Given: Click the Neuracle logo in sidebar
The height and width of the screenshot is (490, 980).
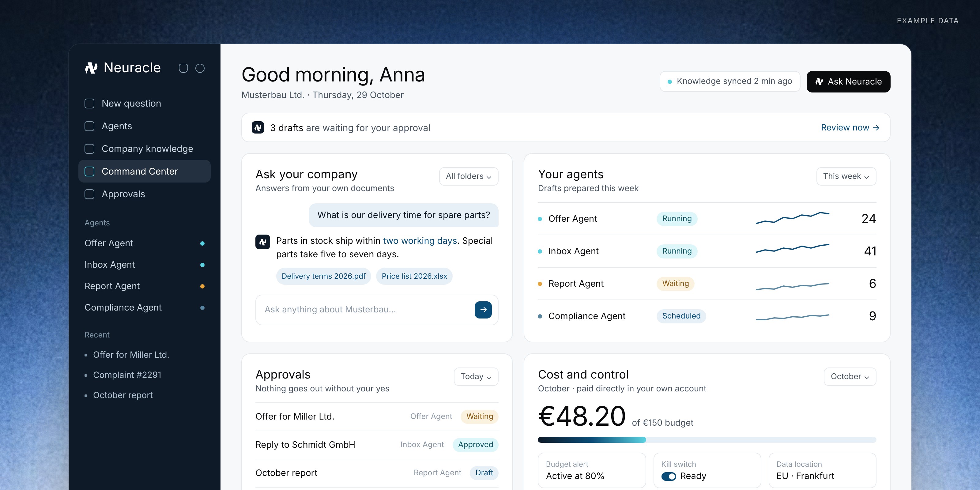Looking at the screenshot, I should click(x=91, y=68).
